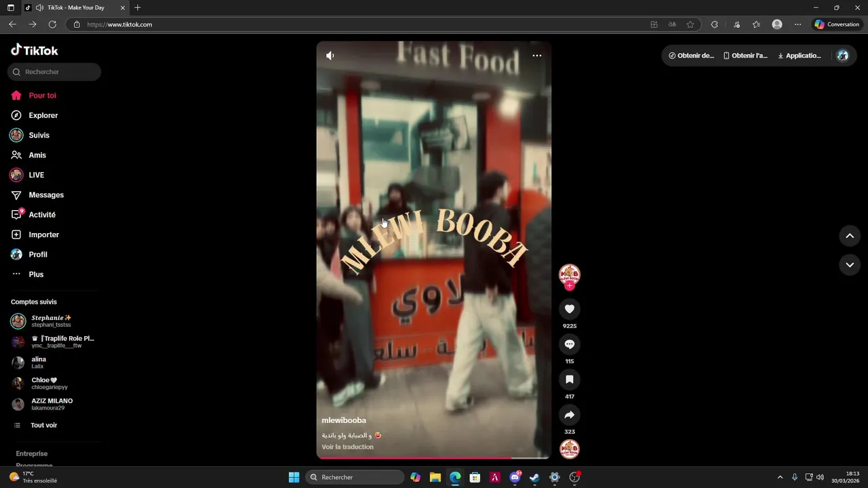Open File Explorer from the taskbar

[435, 477]
